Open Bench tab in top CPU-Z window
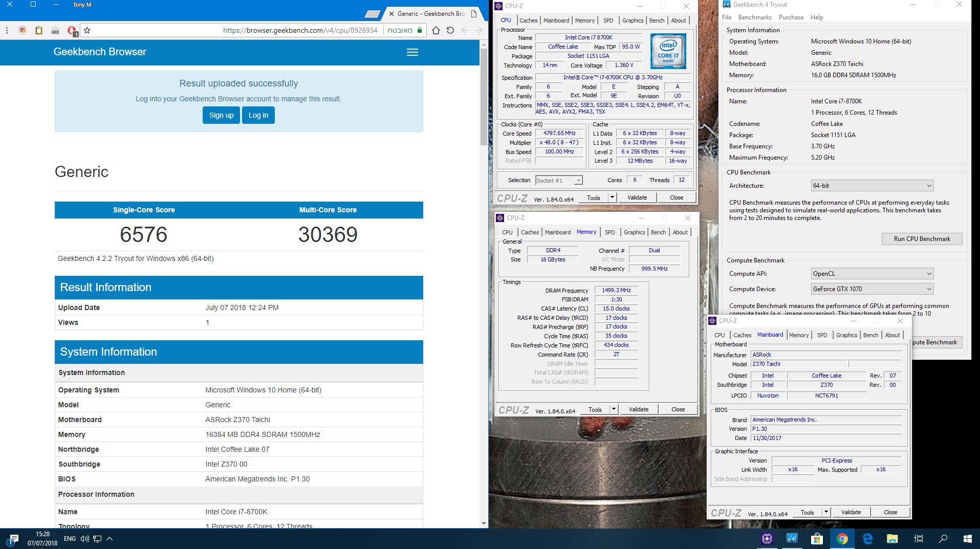Screen dimensions: 980x549 tap(657, 20)
